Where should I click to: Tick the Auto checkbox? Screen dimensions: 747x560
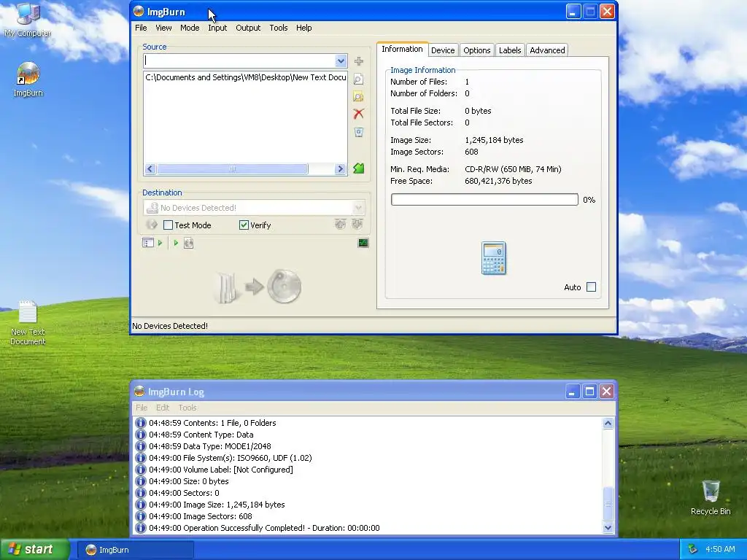(591, 287)
